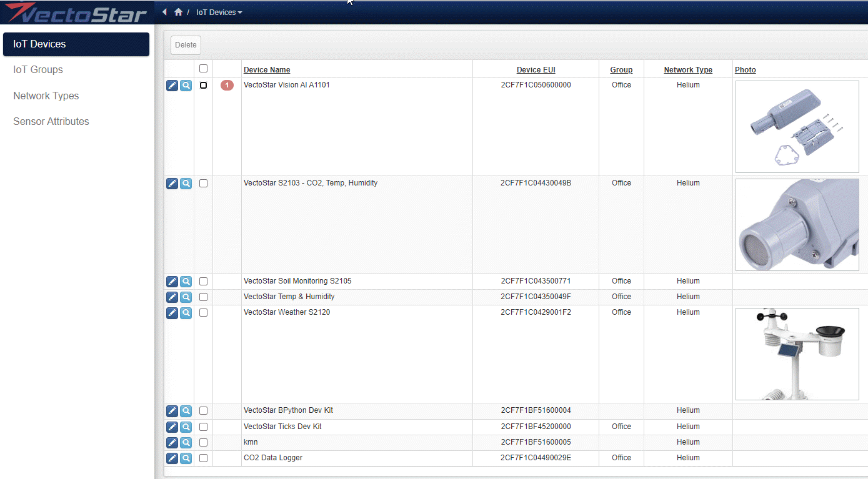
Task: Edit CO2 Data Logger pencil icon
Action: tap(172, 458)
